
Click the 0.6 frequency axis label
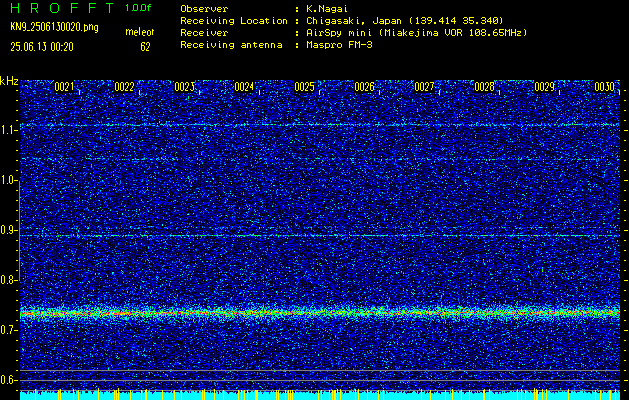(8, 380)
